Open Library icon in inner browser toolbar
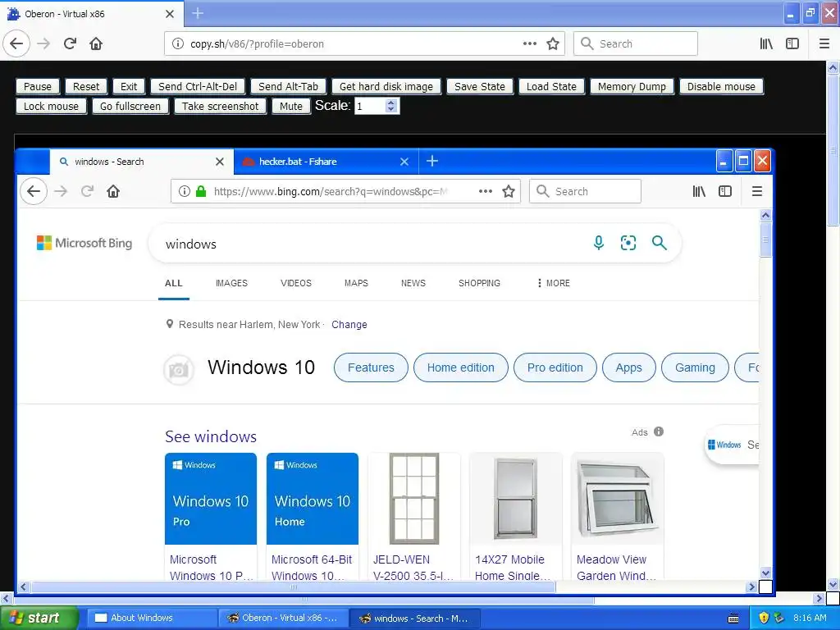The width and height of the screenshot is (840, 630). pyautogui.click(x=699, y=191)
